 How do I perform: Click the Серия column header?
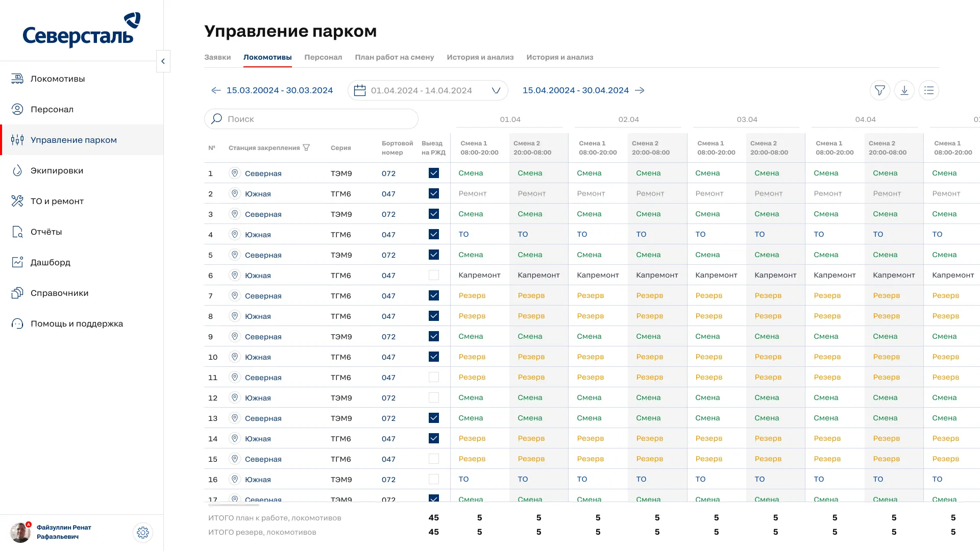(x=340, y=148)
